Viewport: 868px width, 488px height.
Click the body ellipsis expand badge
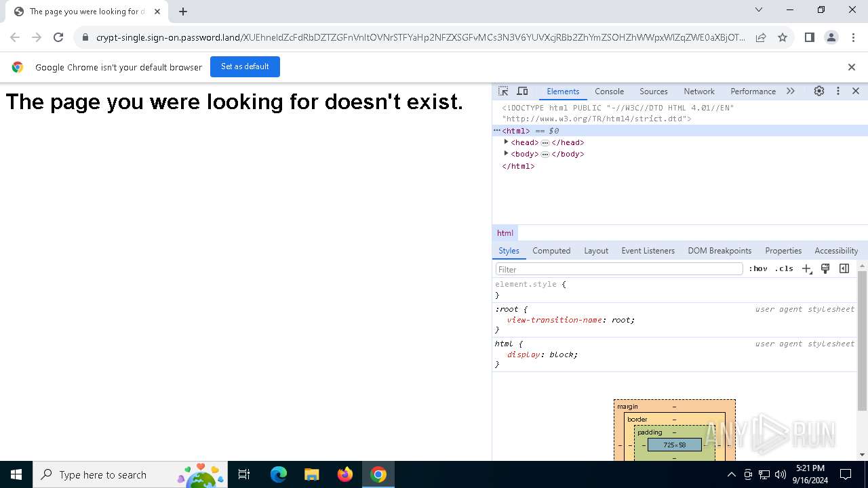click(545, 155)
